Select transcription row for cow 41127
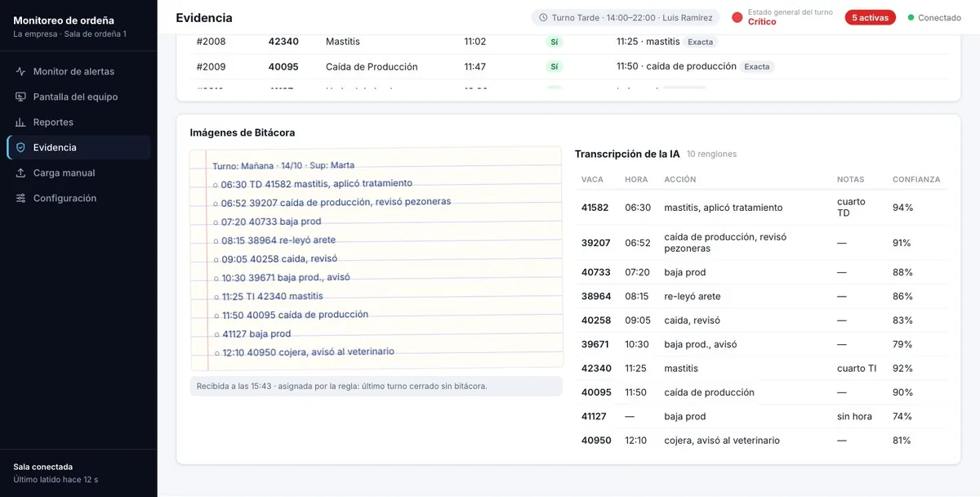This screenshot has width=980, height=497. pos(761,417)
